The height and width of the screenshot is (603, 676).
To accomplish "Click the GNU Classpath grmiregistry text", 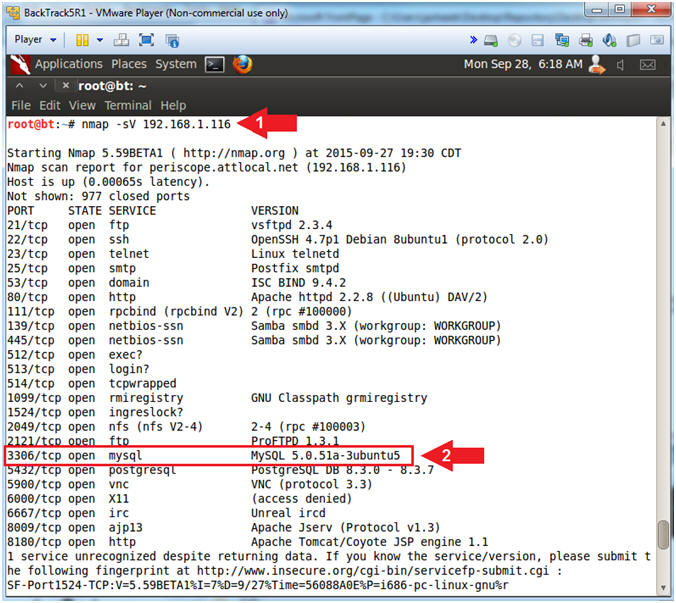I will click(x=339, y=398).
